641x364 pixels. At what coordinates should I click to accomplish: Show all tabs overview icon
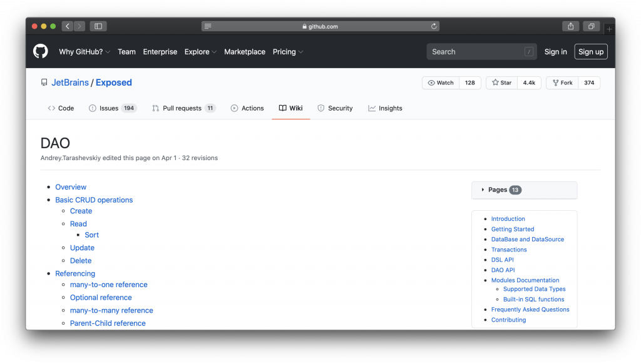pyautogui.click(x=591, y=26)
